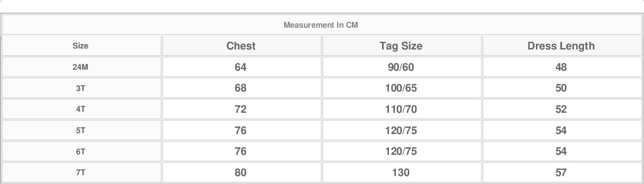Image resolution: width=644 pixels, height=184 pixels.
Task: Click the Tag Size column header
Action: coord(401,46)
